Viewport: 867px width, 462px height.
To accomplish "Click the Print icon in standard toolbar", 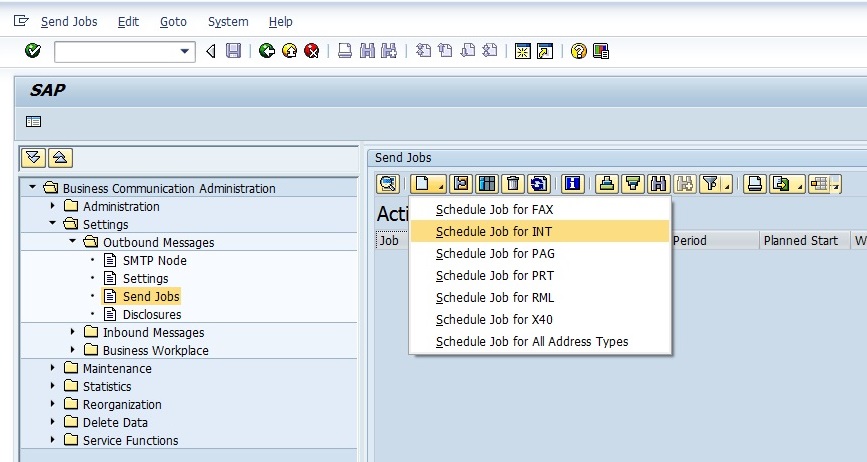I will 345,51.
